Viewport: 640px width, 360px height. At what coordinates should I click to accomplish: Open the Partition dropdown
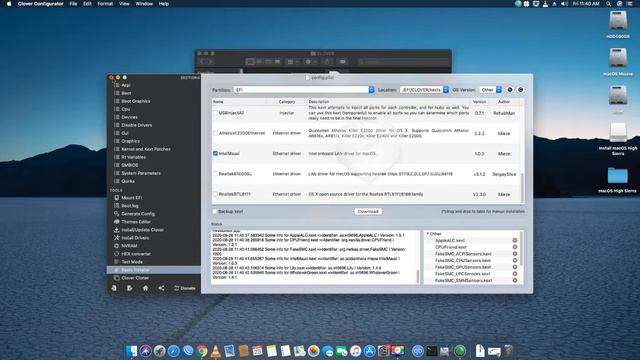[x=304, y=90]
